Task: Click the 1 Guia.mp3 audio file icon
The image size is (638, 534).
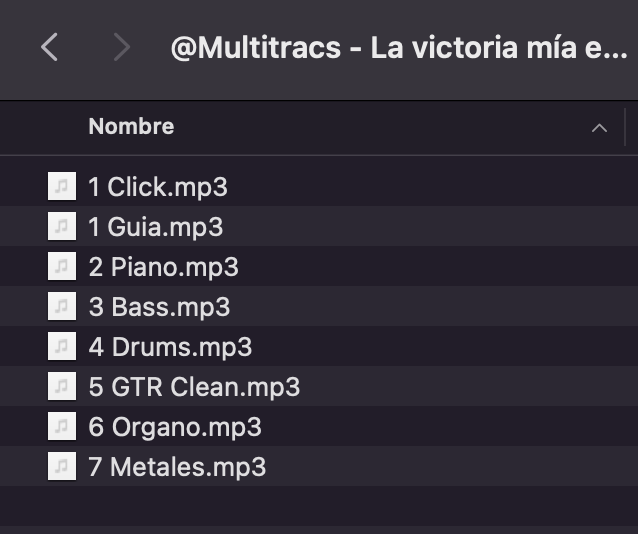Action: coord(62,227)
